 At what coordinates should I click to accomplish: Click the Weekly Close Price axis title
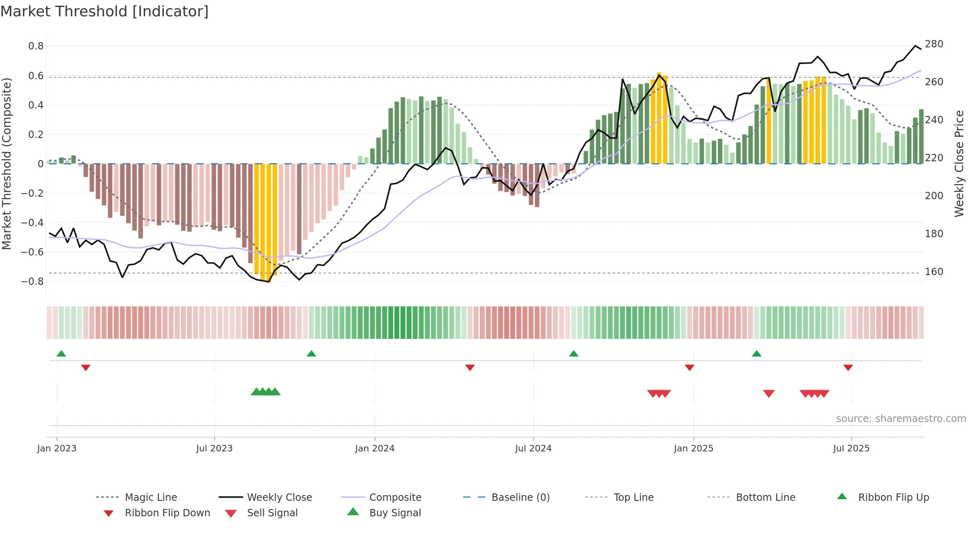(959, 164)
